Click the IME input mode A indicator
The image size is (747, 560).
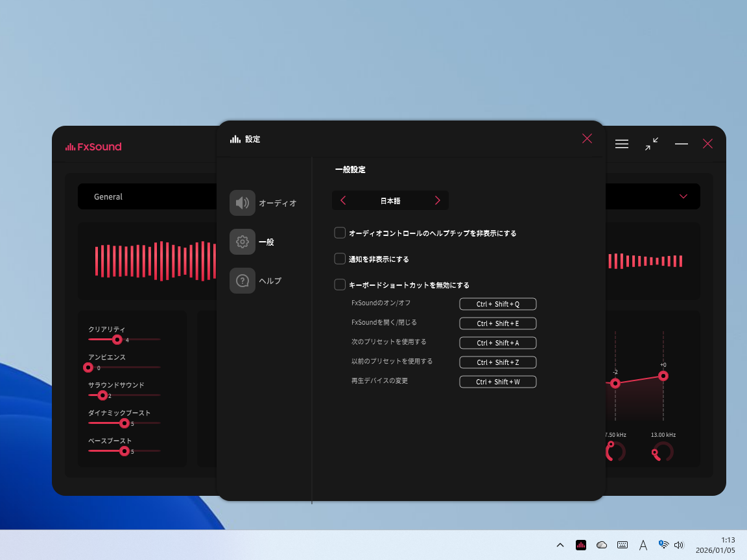point(643,545)
